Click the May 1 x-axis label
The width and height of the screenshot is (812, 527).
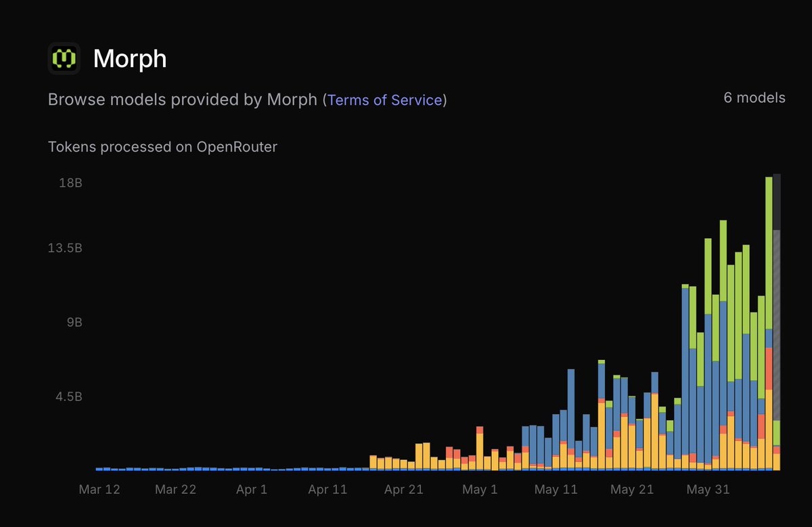coord(480,489)
